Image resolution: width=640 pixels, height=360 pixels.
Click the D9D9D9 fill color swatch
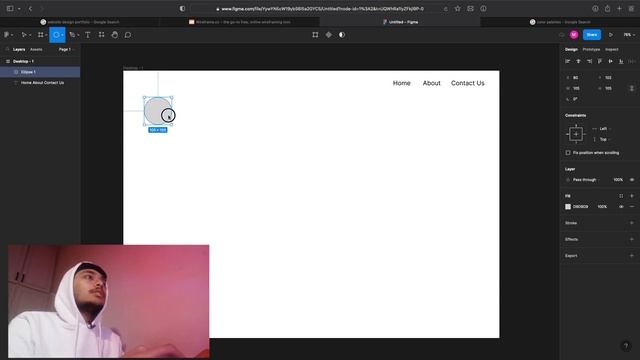click(568, 207)
